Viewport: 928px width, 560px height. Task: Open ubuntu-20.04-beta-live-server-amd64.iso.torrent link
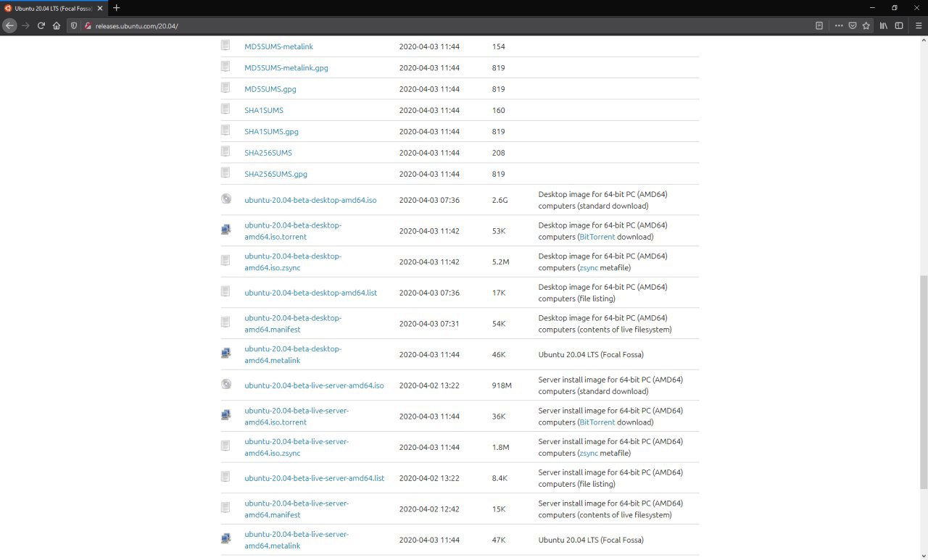[297, 417]
